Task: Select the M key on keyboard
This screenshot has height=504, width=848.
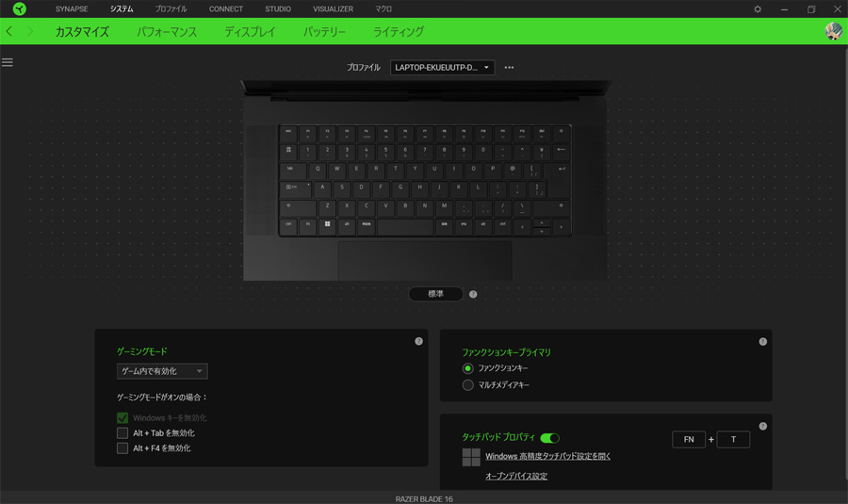Action: coord(444,207)
